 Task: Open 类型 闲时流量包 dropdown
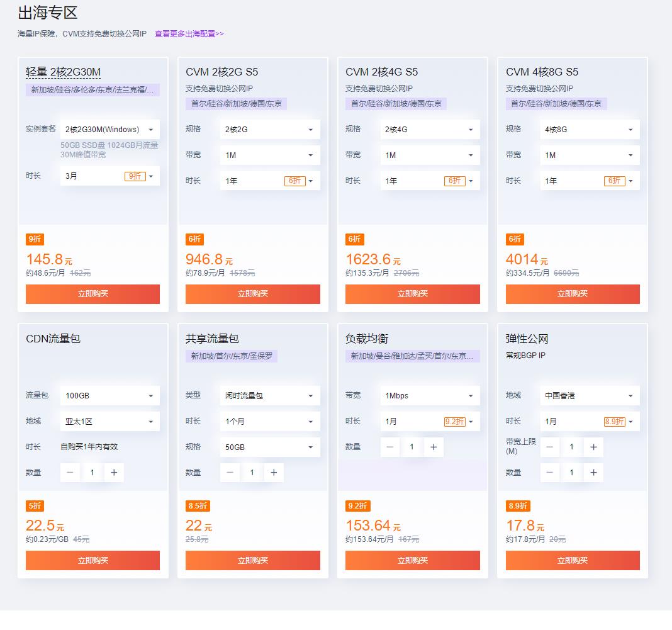(270, 396)
